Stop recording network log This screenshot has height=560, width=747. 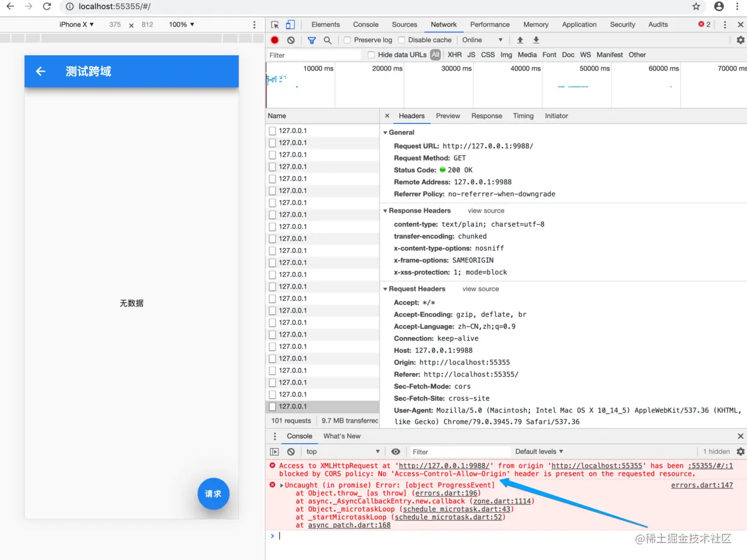(x=275, y=40)
